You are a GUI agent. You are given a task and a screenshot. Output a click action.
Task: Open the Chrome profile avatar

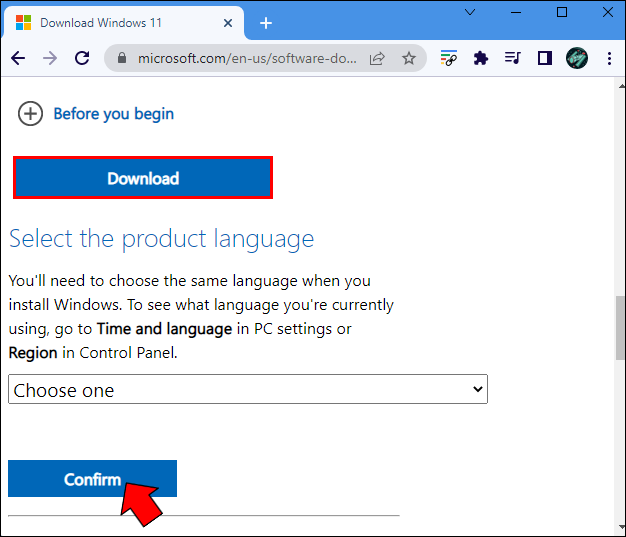[576, 58]
